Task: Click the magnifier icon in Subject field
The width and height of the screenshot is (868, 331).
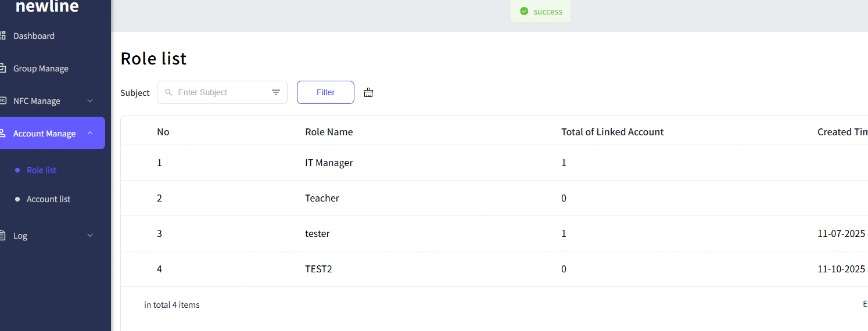Action: [168, 92]
